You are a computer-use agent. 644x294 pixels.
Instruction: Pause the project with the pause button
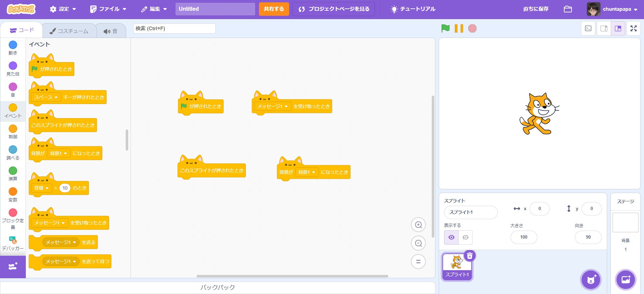(x=459, y=29)
